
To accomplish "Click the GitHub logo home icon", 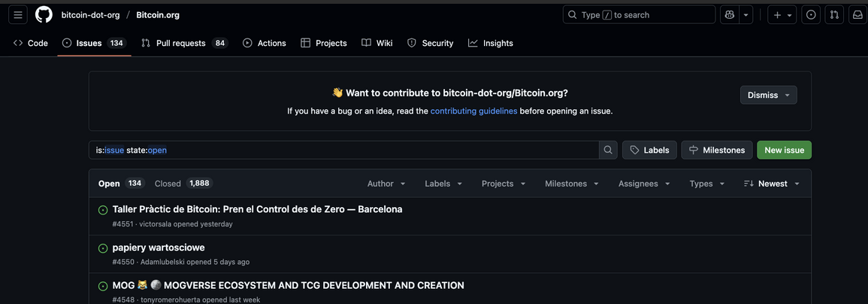I will pyautogui.click(x=44, y=15).
